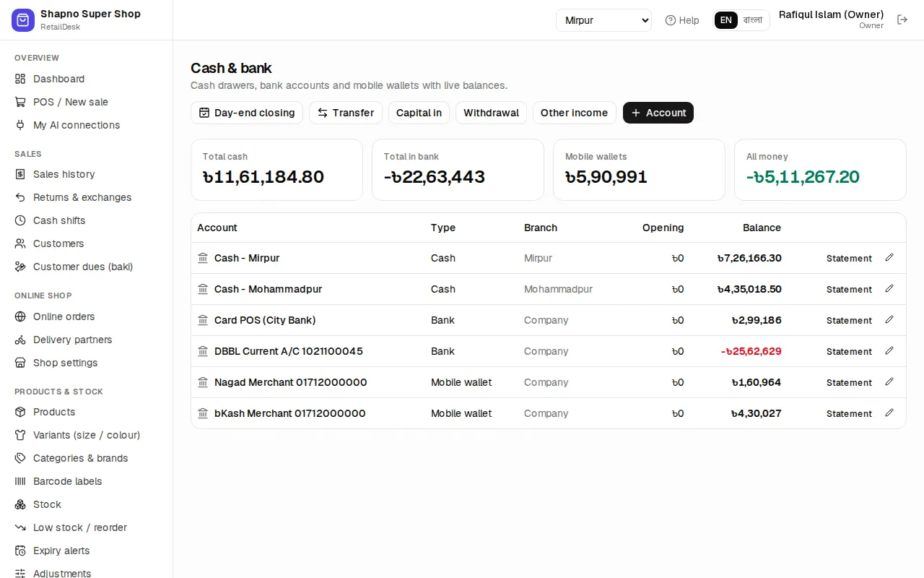The image size is (924, 578).
Task: Switch language to বাংলা
Action: click(x=753, y=20)
